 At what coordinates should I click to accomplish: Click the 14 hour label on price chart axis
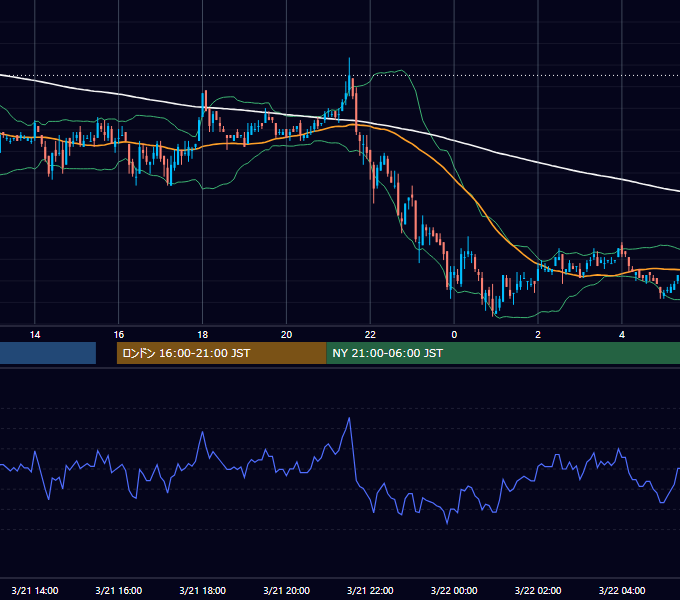tap(35, 335)
